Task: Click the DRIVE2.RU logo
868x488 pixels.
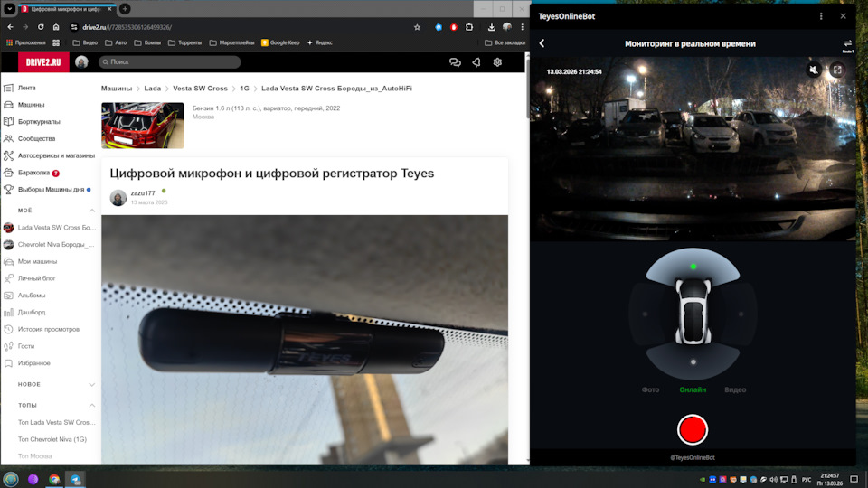Action: (43, 62)
